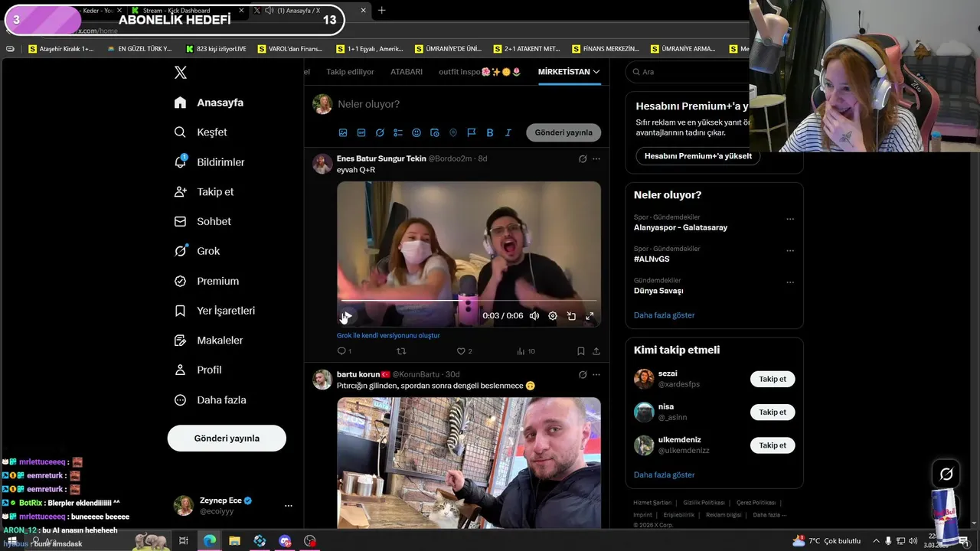
Task: Click the sidebar Gönderi yayınla button
Action: pos(227,439)
